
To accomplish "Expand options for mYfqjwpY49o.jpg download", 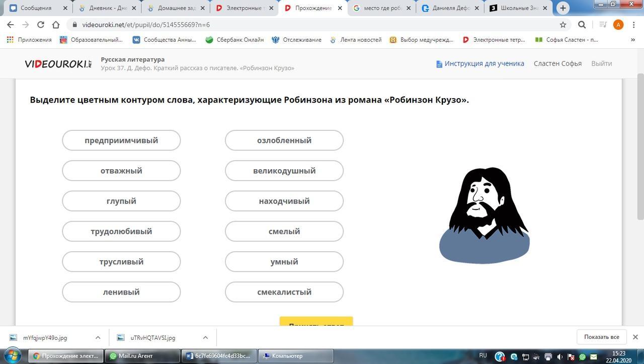I will [98, 337].
